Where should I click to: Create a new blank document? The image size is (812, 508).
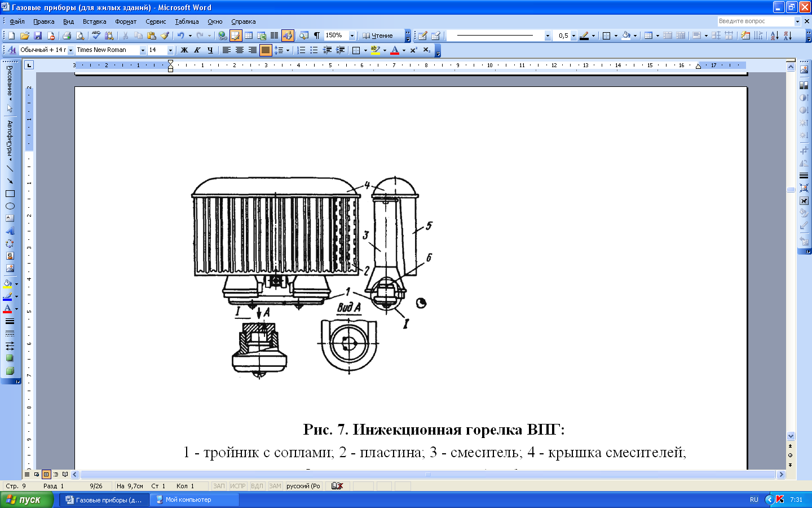coord(12,36)
